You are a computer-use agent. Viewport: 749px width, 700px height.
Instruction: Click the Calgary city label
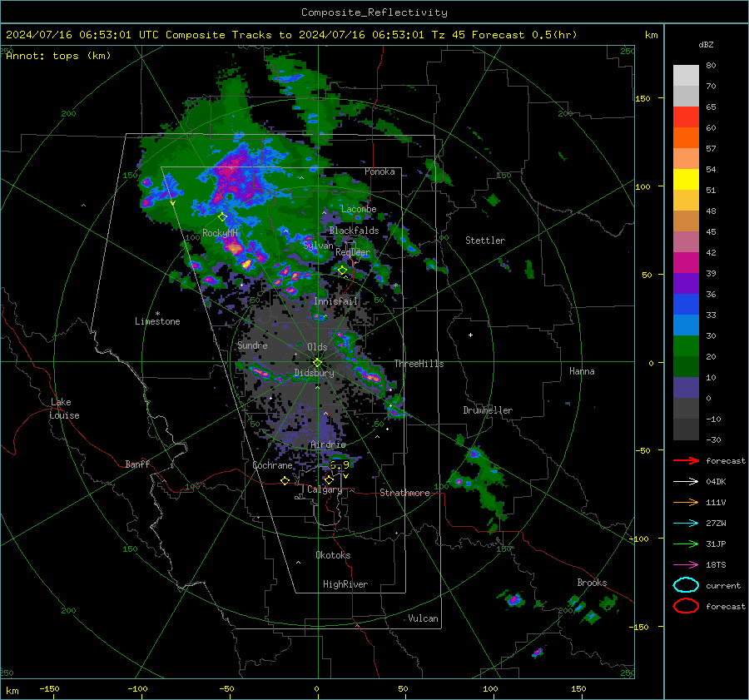coord(325,489)
